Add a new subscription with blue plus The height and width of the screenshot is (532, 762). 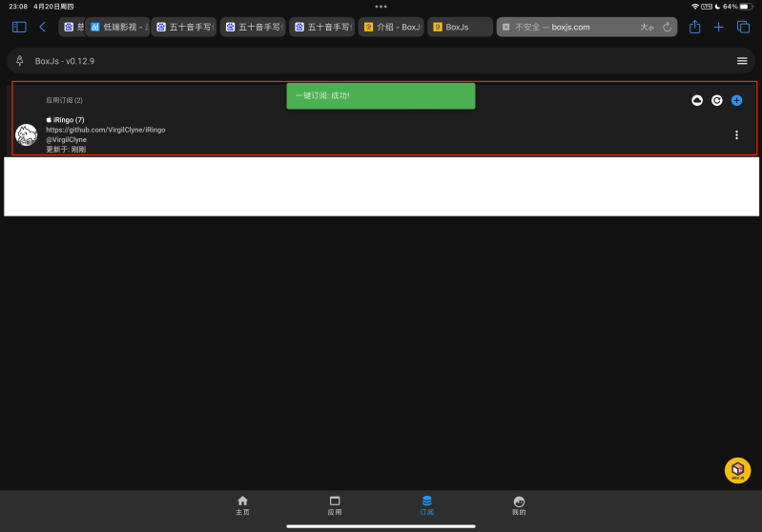737,100
